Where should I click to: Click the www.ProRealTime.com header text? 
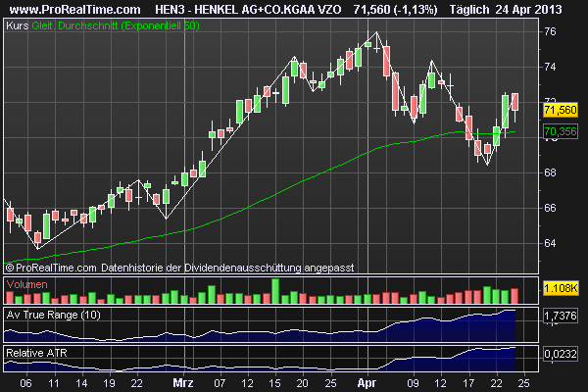pos(74,10)
